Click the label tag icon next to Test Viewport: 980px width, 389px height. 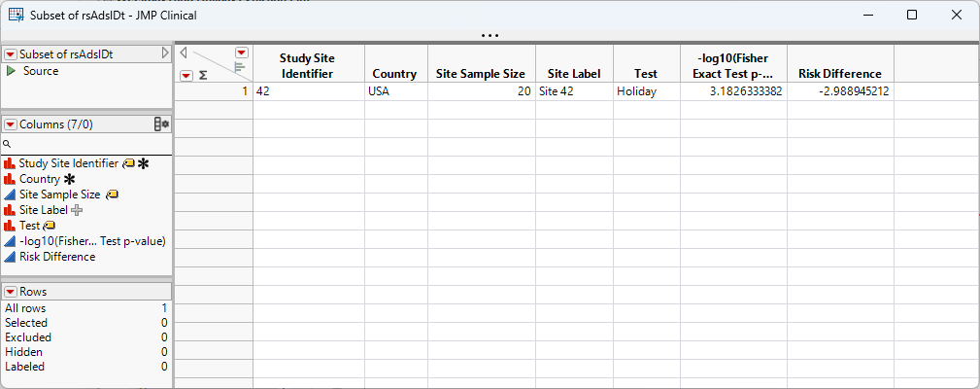[x=50, y=226]
